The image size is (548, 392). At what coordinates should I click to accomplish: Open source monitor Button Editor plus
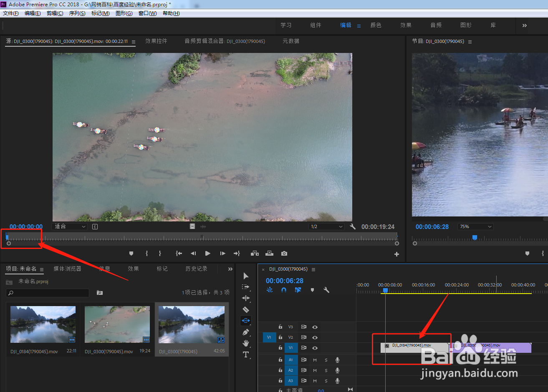396,254
